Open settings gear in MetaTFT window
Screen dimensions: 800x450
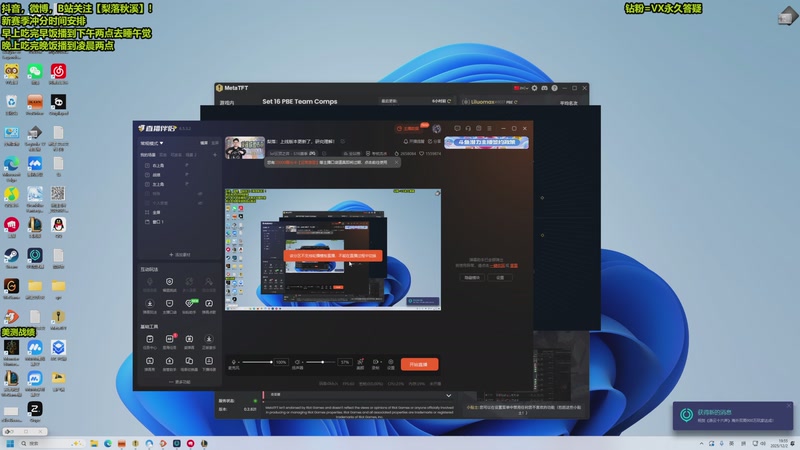click(x=534, y=88)
